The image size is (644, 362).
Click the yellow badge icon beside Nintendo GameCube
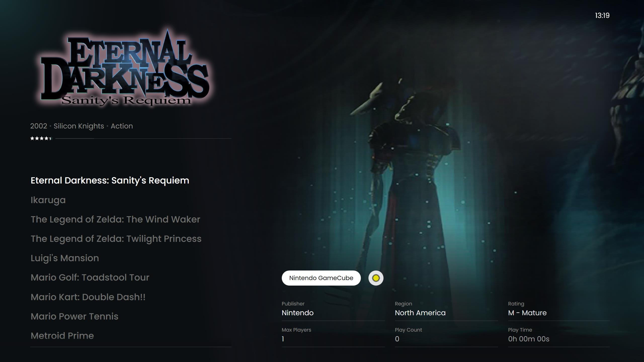pyautogui.click(x=376, y=278)
